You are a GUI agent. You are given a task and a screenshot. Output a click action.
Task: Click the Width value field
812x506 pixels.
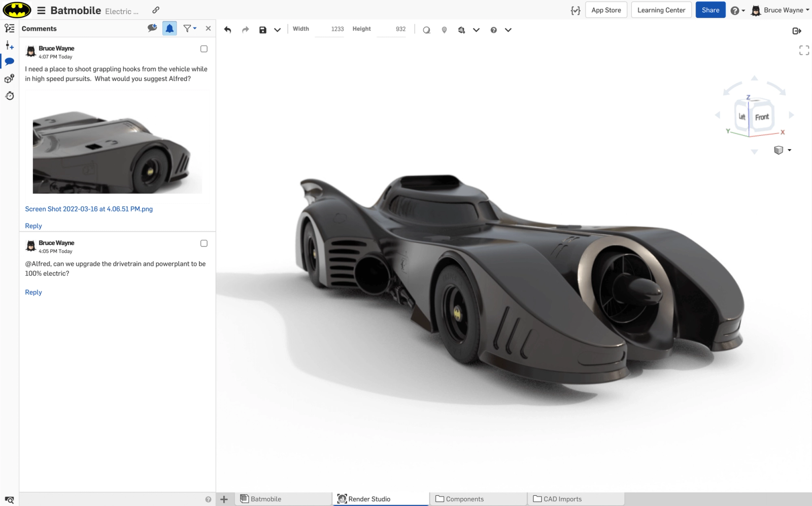coord(330,29)
